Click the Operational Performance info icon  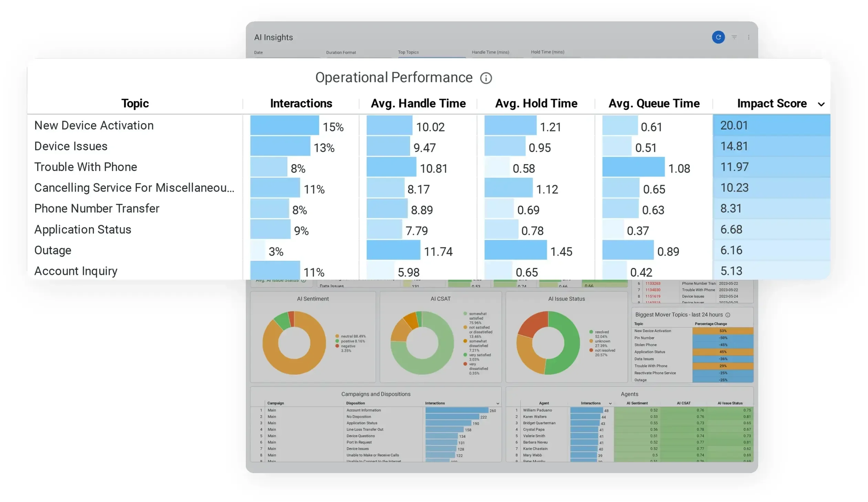(x=486, y=78)
